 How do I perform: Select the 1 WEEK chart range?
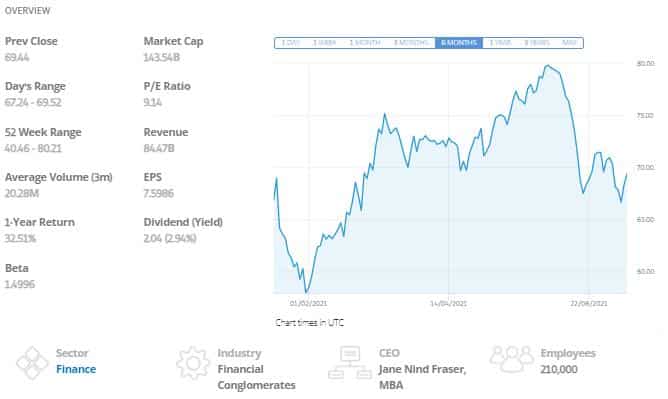[x=324, y=43]
